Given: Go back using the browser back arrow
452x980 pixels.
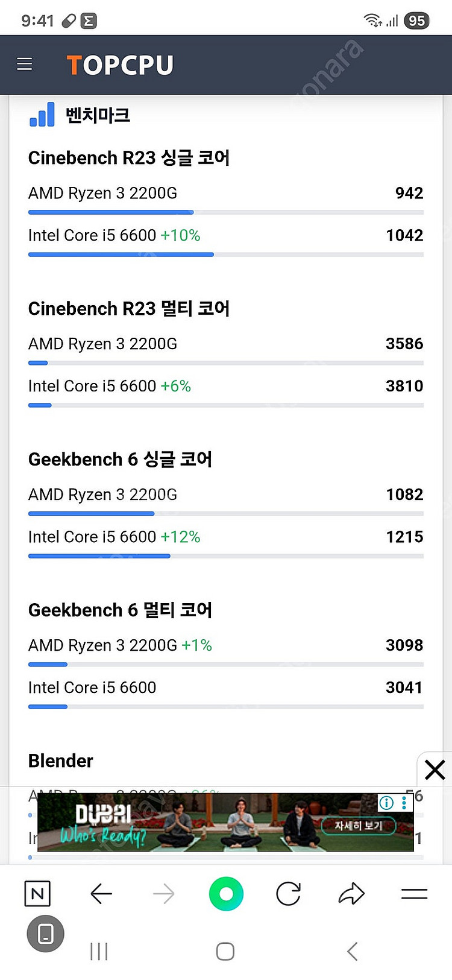Looking at the screenshot, I should pos(101,894).
